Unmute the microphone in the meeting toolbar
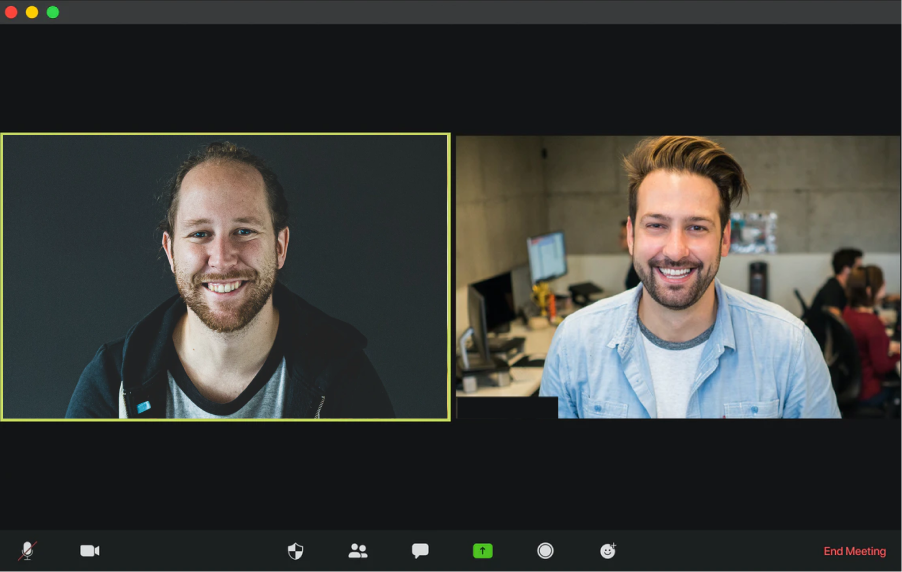This screenshot has width=902, height=572. [x=27, y=550]
